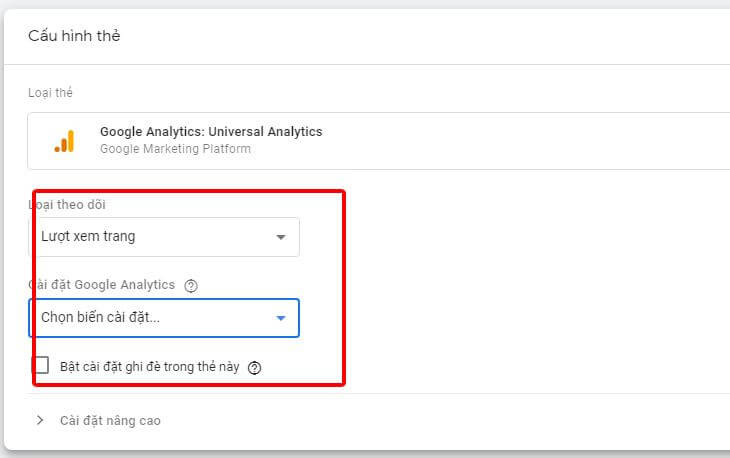This screenshot has height=458, width=730.
Task: Click the Google Marketing Platform subtitle
Action: pos(176,149)
